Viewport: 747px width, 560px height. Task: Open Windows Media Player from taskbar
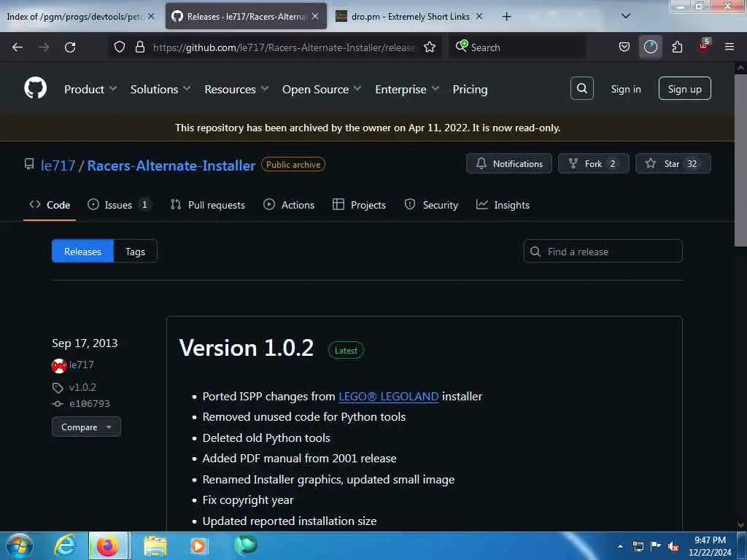(x=198, y=546)
